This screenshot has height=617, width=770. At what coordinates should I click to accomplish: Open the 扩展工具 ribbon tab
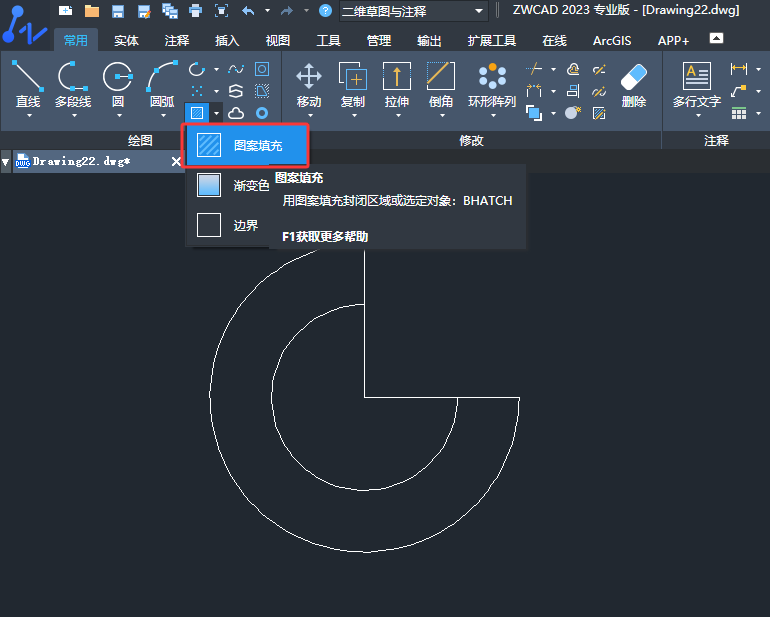click(492, 40)
